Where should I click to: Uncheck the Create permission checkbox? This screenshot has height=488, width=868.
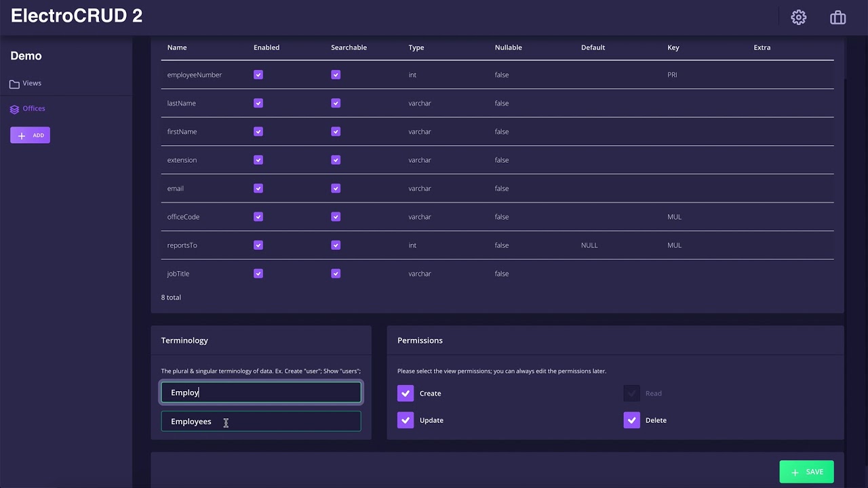click(x=406, y=393)
